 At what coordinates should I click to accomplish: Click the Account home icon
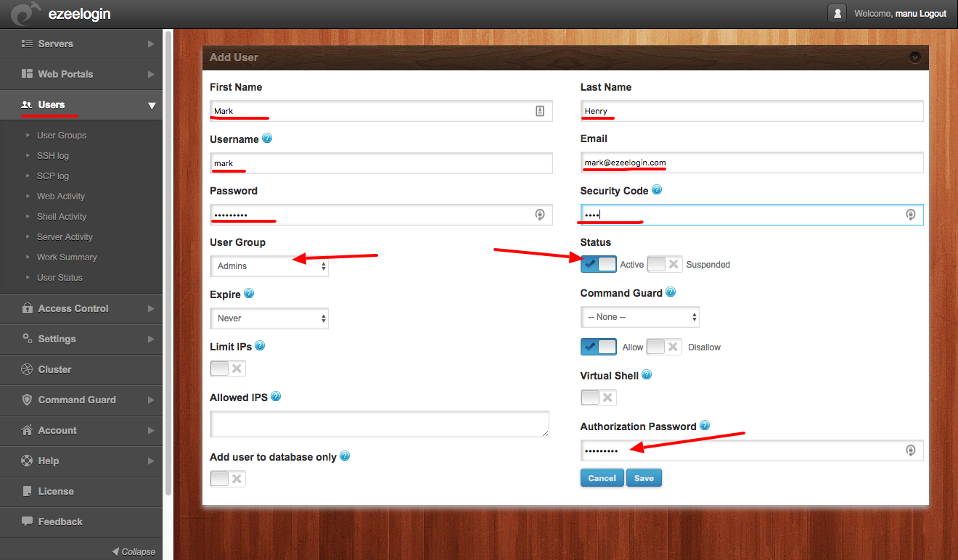point(27,430)
